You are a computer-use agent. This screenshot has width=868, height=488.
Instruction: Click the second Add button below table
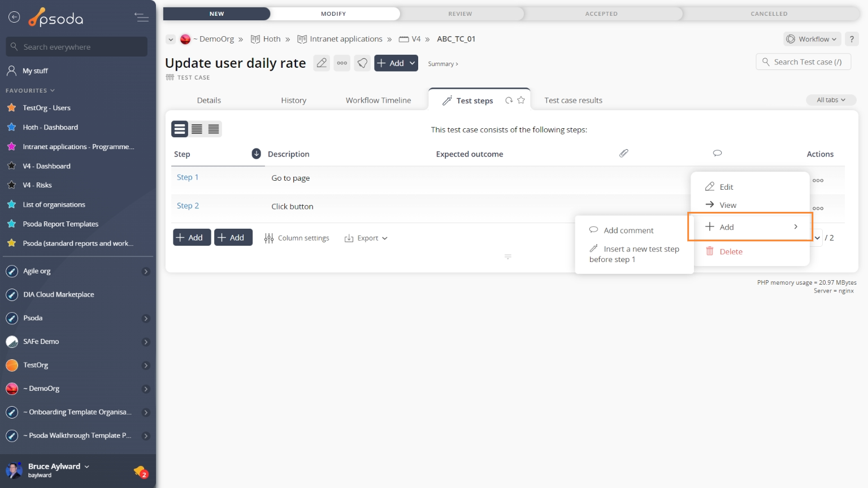click(233, 237)
